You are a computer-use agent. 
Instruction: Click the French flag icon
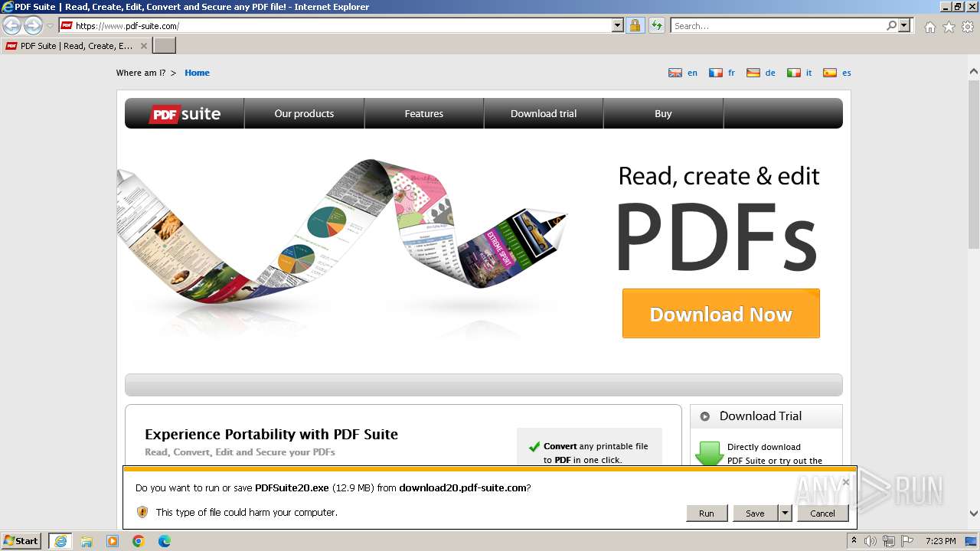716,73
